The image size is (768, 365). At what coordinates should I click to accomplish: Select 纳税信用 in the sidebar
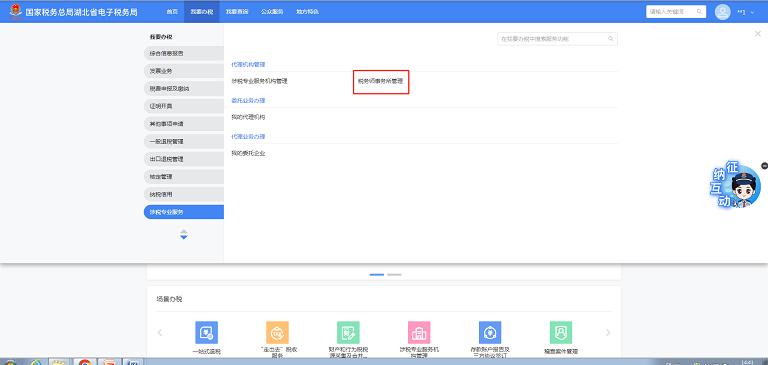point(184,195)
